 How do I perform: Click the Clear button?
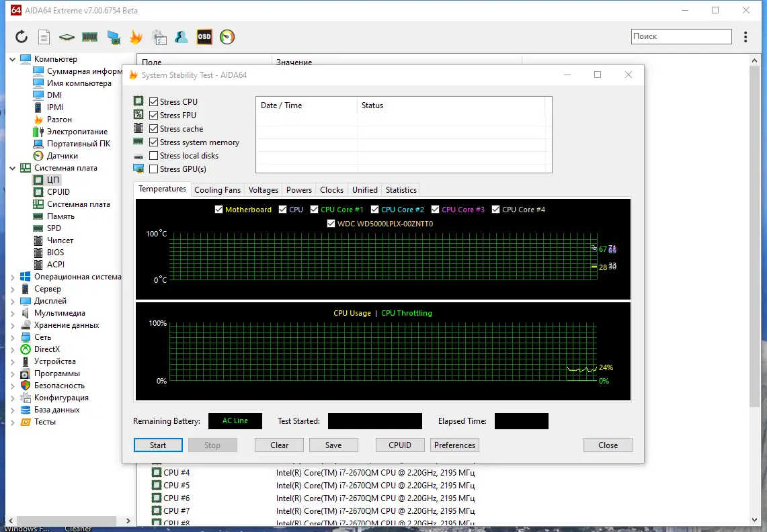280,445
